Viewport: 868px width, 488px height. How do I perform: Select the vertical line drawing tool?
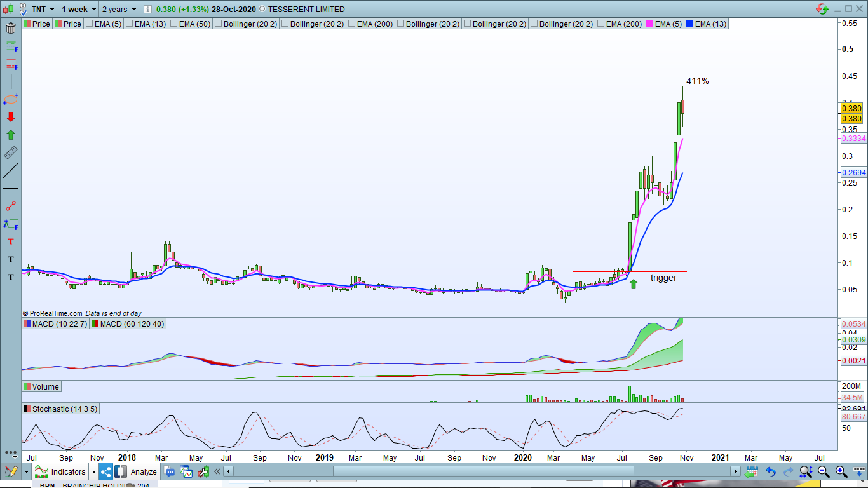tap(11, 81)
